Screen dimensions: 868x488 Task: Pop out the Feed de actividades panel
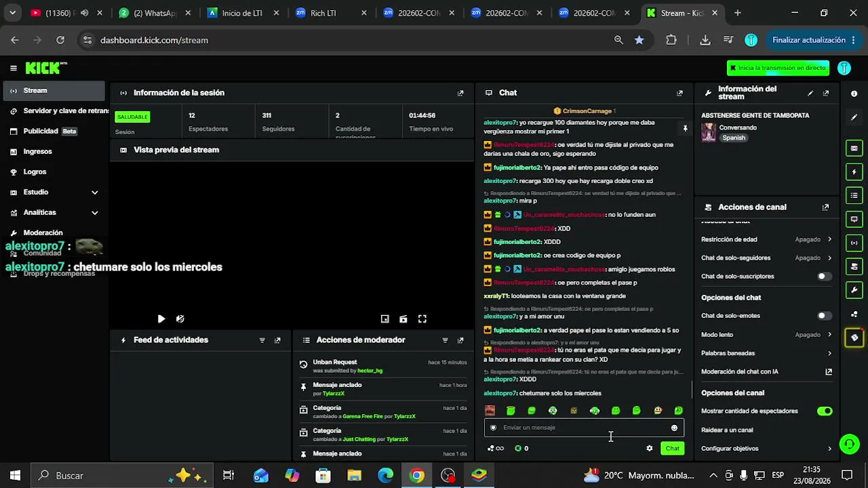coord(277,340)
